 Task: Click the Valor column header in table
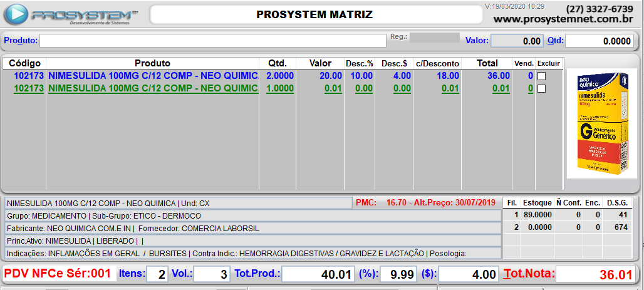coord(320,63)
